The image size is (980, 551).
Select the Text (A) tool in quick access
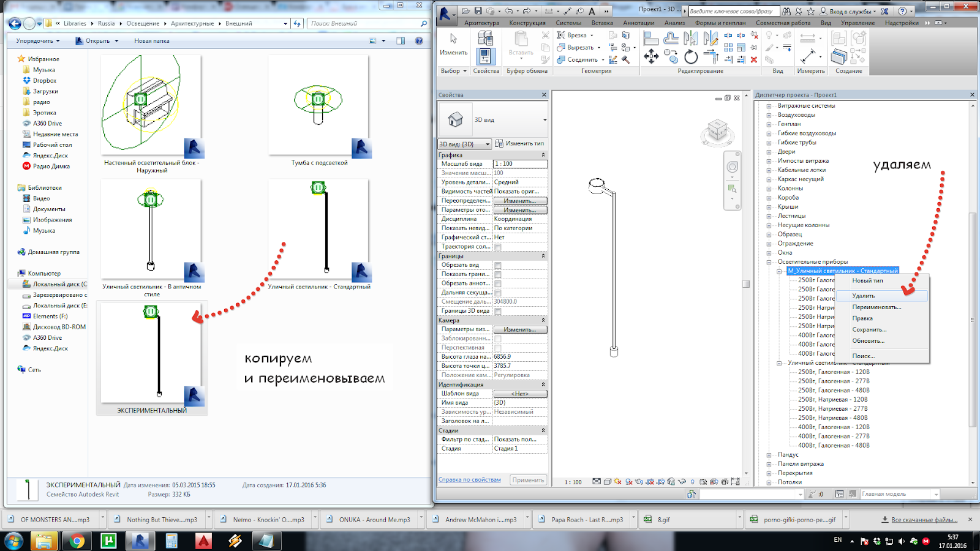pyautogui.click(x=592, y=11)
